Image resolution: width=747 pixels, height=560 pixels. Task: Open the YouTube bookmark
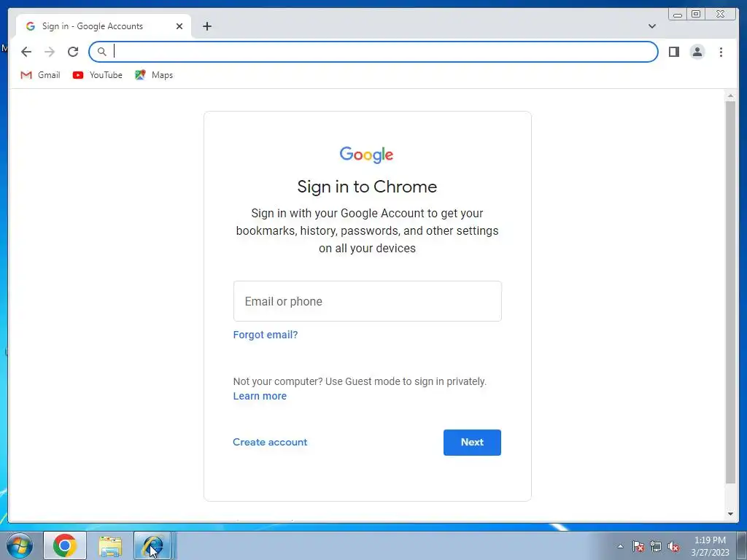click(97, 75)
